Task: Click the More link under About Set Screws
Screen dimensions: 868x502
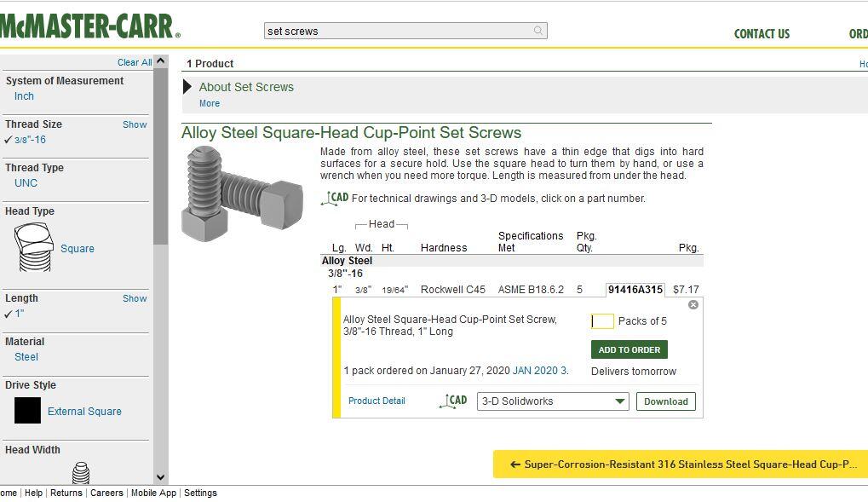Action: [210, 104]
